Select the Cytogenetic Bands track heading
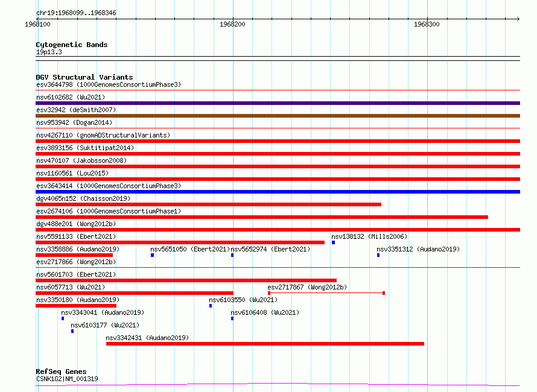 pos(72,45)
